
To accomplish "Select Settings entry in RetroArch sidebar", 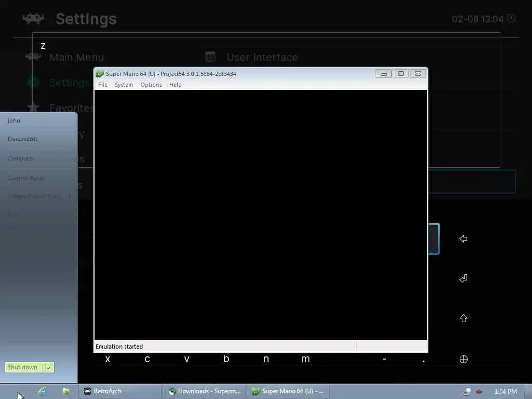I will [70, 83].
